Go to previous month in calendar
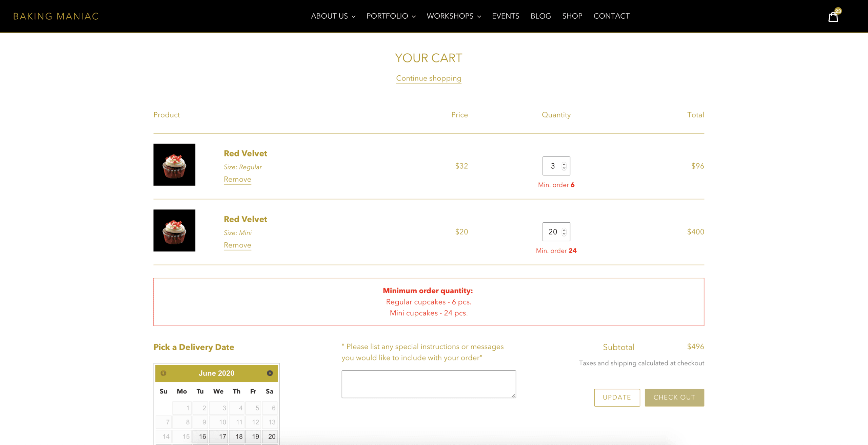This screenshot has width=868, height=445. pos(163,373)
